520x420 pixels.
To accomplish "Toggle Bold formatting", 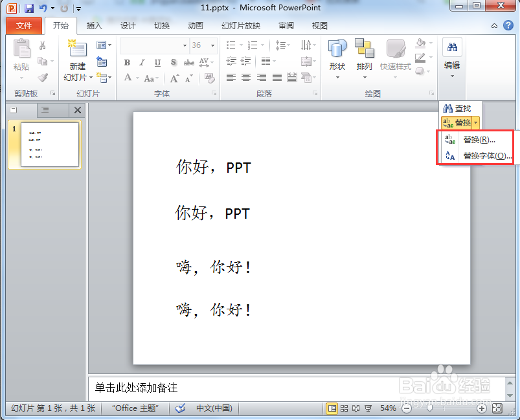I will pos(127,62).
